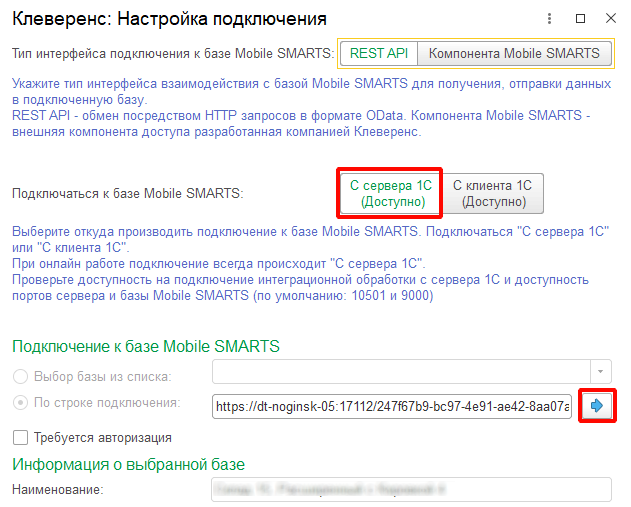Click the blue arrow connect button
Viewport: 631px width, 507px height.
pyautogui.click(x=597, y=406)
